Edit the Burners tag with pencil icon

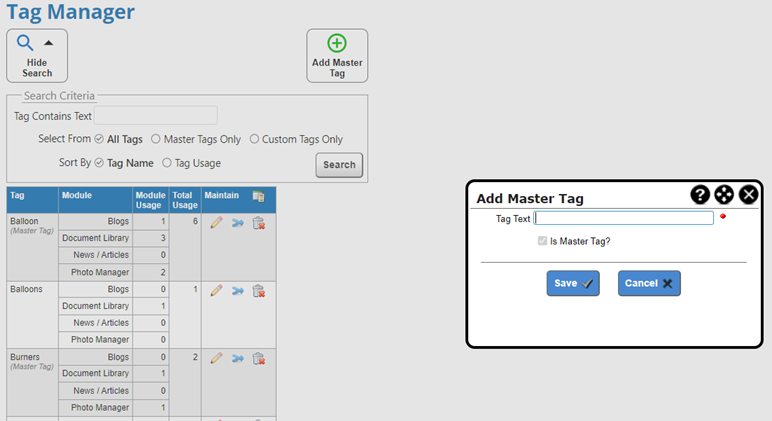click(216, 359)
